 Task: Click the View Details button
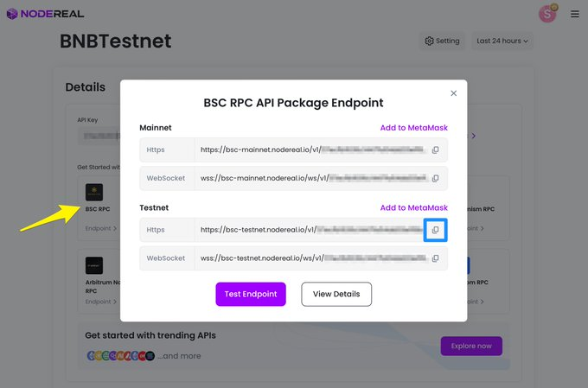(336, 295)
